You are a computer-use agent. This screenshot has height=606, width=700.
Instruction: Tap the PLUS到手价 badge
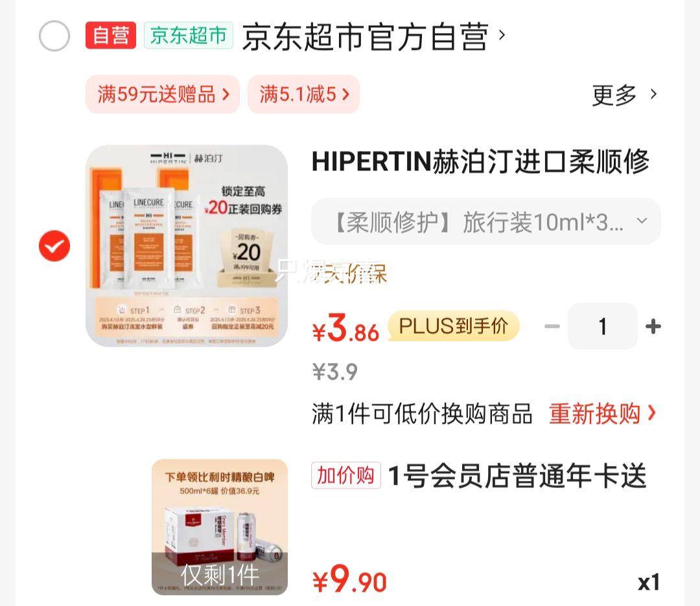454,325
